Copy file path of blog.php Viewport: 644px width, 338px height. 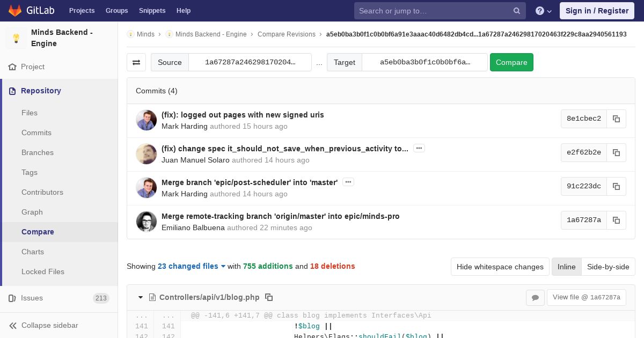(269, 297)
